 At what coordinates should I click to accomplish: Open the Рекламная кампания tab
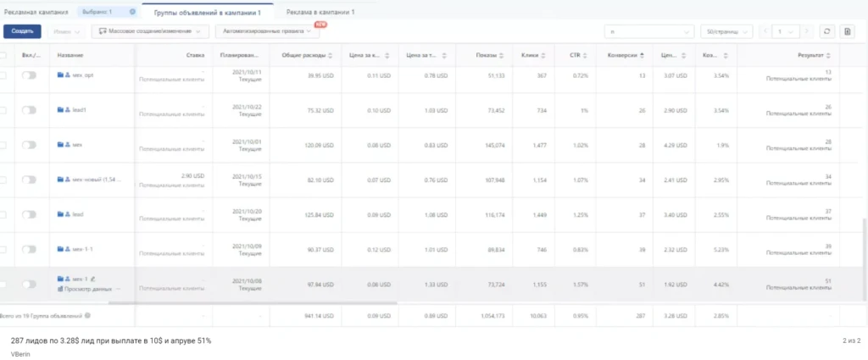pyautogui.click(x=36, y=11)
